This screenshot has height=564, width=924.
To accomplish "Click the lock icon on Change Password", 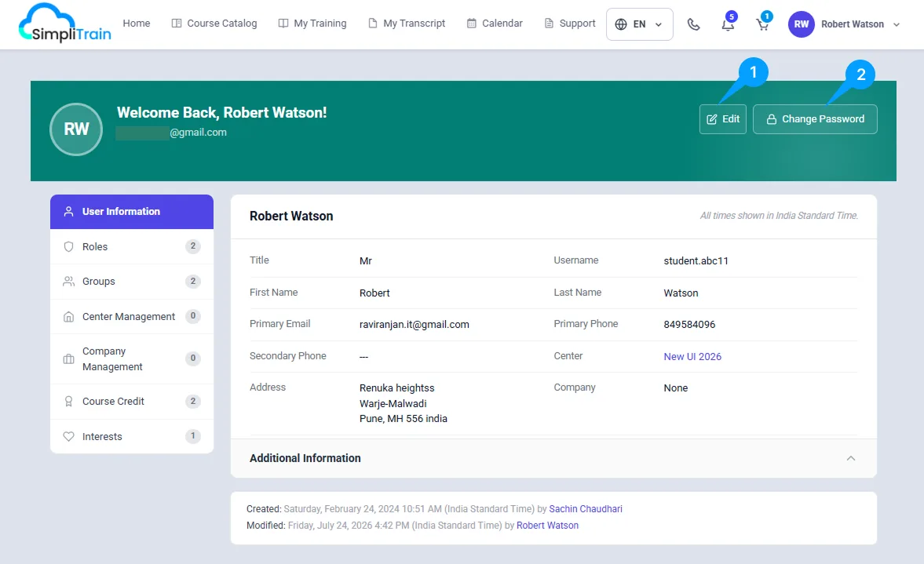I will pyautogui.click(x=772, y=119).
